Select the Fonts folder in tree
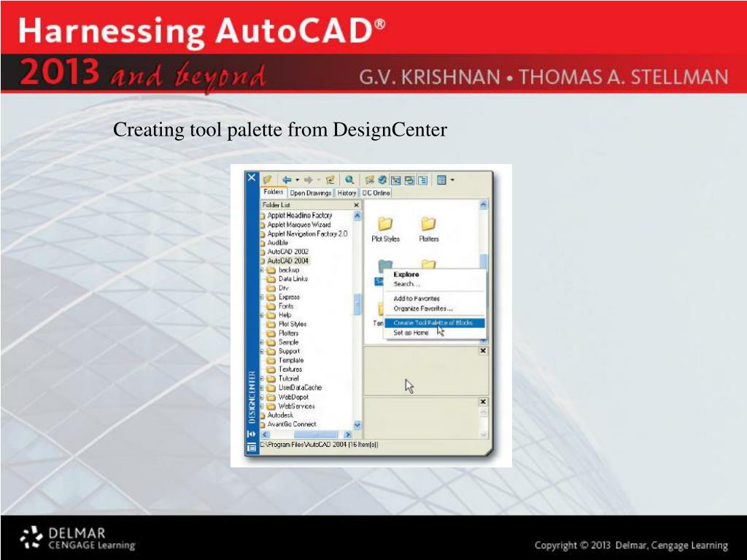Image resolution: width=747 pixels, height=560 pixels. click(x=286, y=306)
